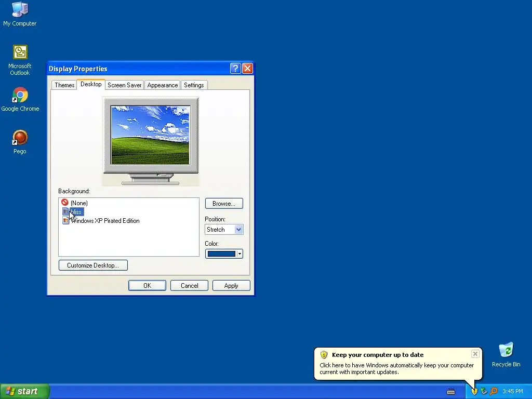Dismiss the update notification balloon

pos(475,354)
